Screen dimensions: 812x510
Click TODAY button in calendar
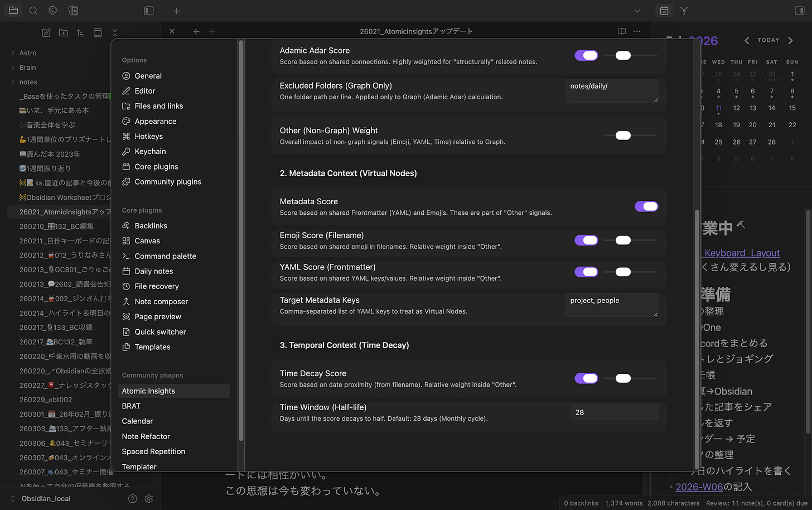768,40
